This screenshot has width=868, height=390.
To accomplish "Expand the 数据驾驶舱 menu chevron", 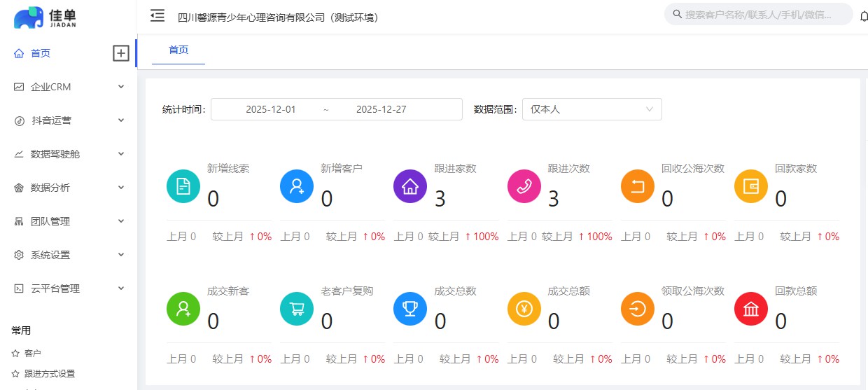I will [121, 154].
